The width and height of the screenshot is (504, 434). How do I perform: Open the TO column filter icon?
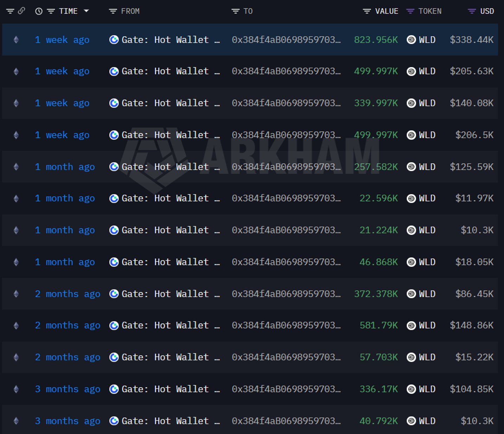235,11
